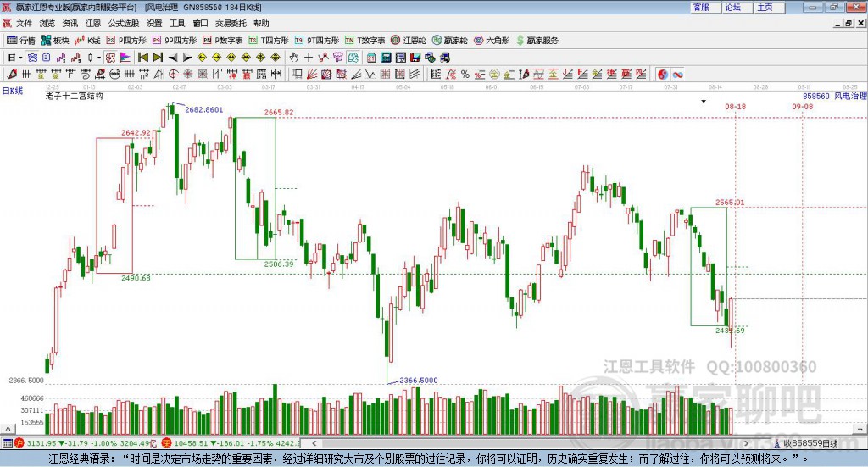Expand the small chart dropdown triangle
868x467 pixels.
[704, 101]
